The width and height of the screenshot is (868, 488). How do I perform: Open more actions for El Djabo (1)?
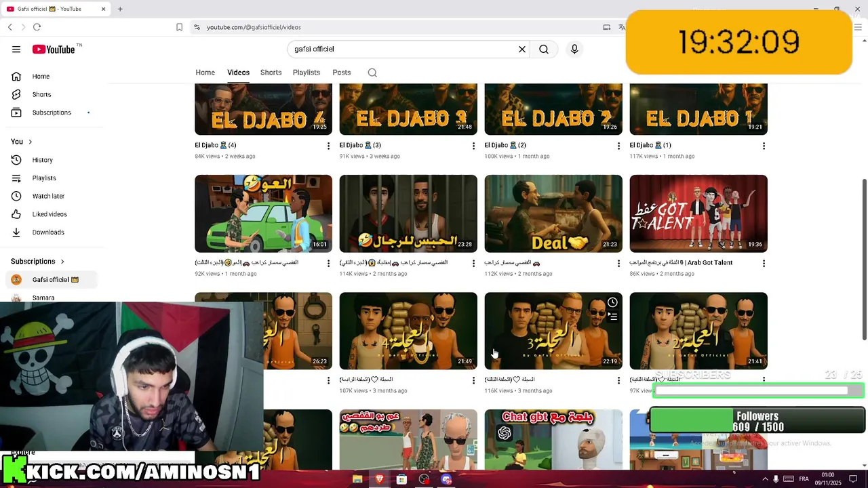coord(764,146)
